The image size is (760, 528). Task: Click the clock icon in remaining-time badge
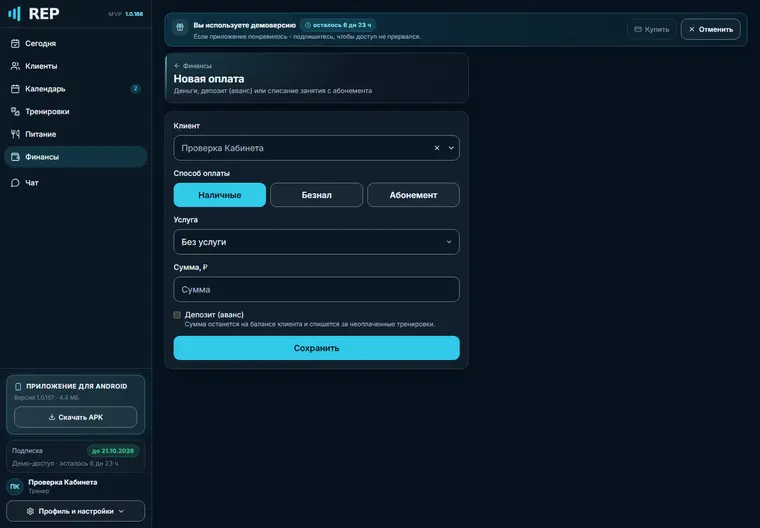pos(308,25)
